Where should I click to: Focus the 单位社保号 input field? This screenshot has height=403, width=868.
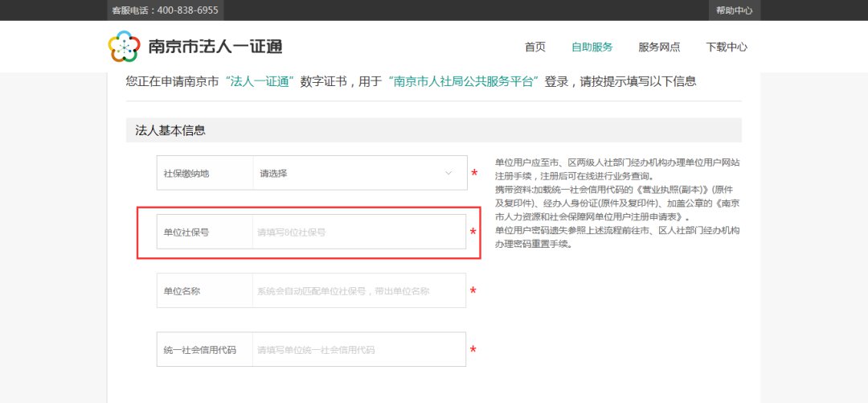point(358,232)
